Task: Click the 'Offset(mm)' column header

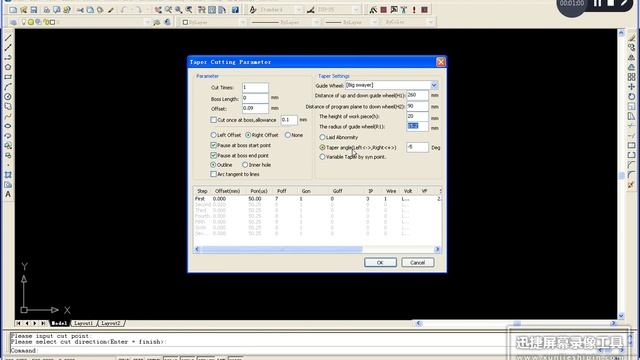Action: point(228,191)
